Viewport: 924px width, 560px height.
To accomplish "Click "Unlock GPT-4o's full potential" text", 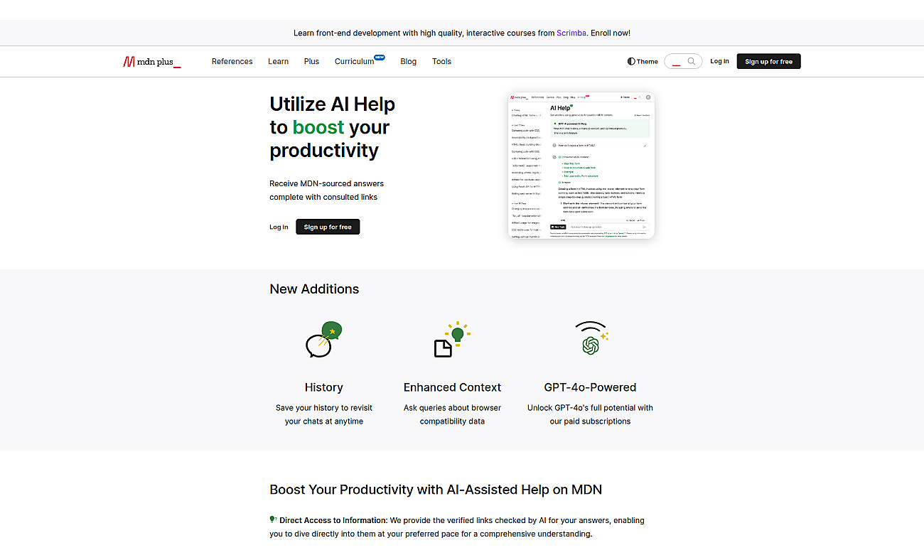I will point(590,408).
